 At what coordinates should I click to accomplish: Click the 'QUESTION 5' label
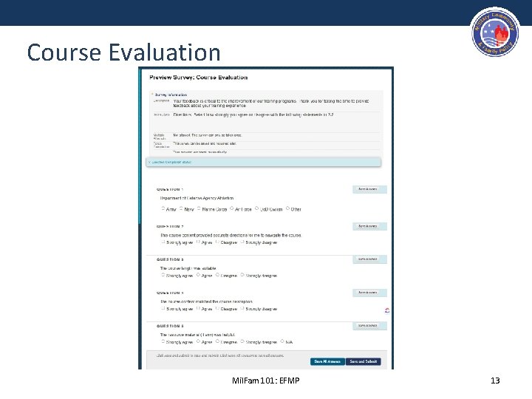click(x=170, y=326)
